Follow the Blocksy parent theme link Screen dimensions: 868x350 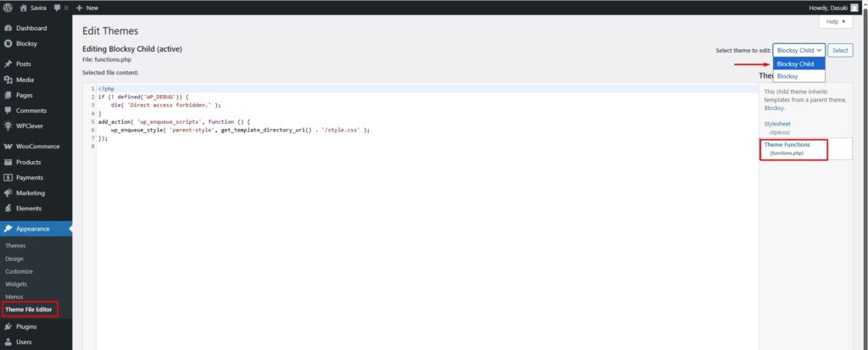773,108
